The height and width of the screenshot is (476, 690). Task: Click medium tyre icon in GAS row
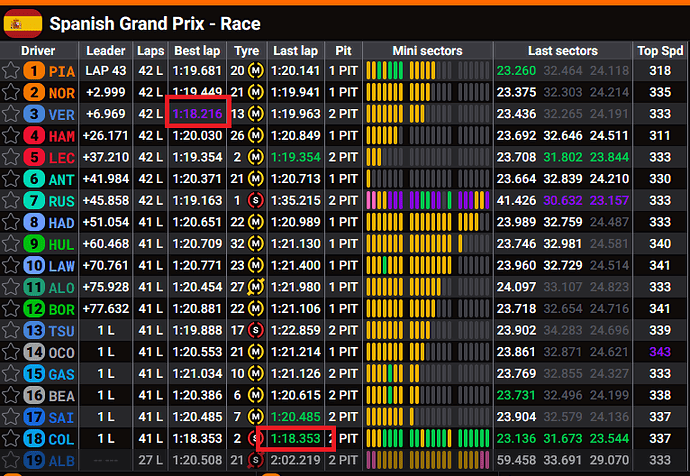(x=256, y=373)
